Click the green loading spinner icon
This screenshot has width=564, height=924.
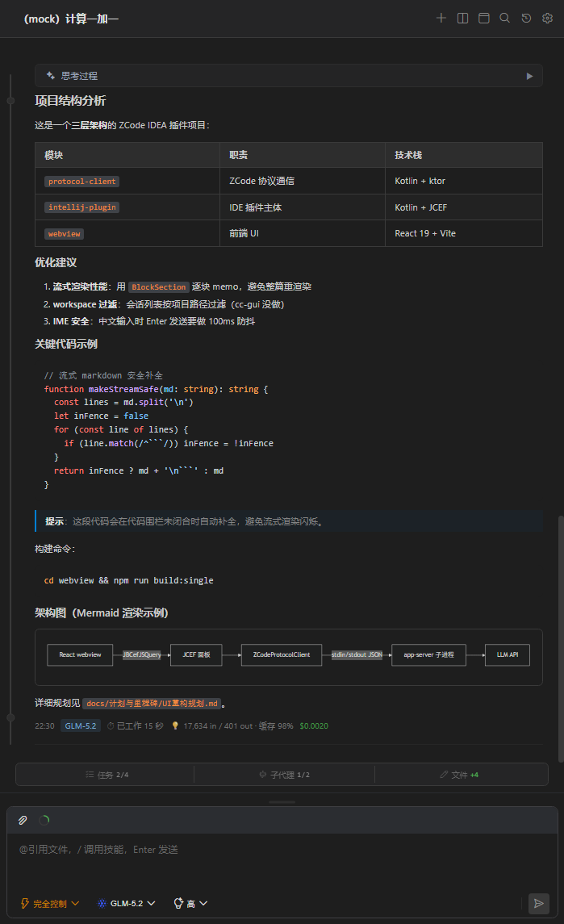(x=44, y=820)
